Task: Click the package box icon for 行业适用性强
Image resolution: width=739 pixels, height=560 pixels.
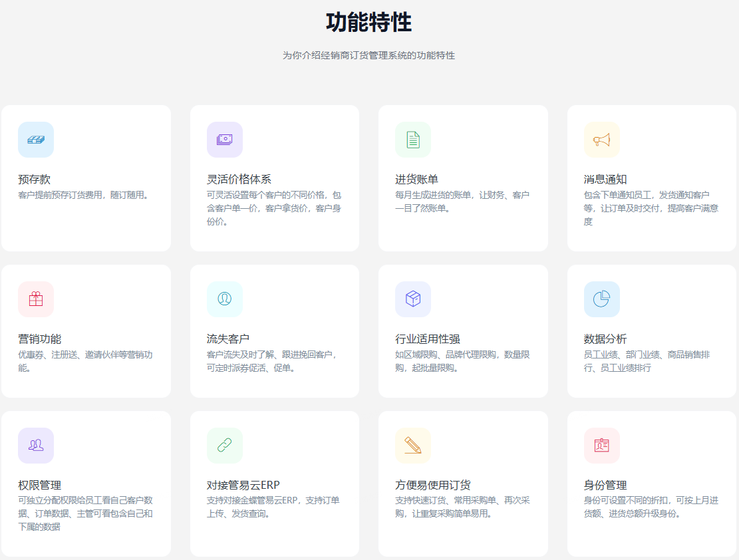Action: click(x=413, y=299)
